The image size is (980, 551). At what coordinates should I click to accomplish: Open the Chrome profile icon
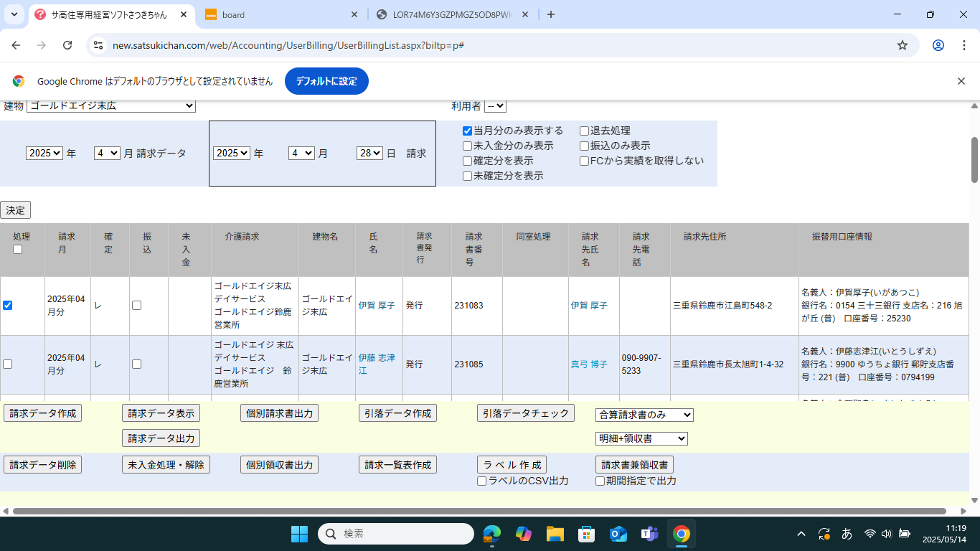click(938, 45)
